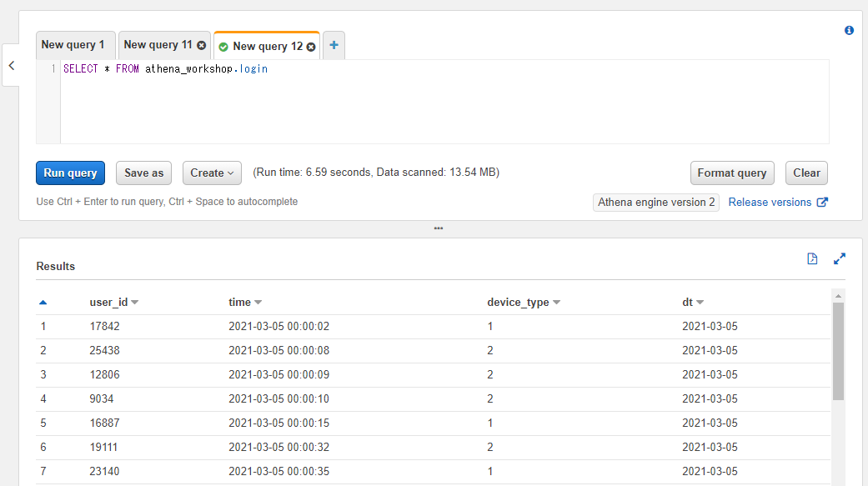Click Save as button

point(144,173)
